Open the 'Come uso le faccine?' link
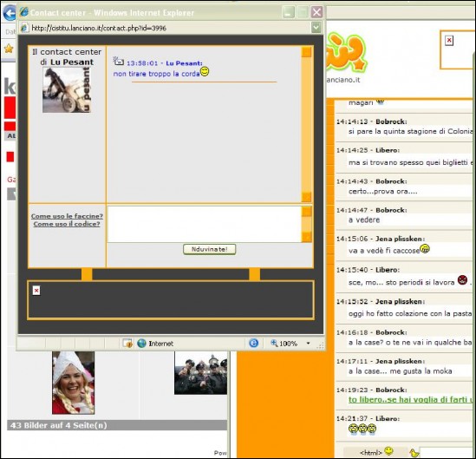Screen dimensions: 476x459 tap(67, 216)
